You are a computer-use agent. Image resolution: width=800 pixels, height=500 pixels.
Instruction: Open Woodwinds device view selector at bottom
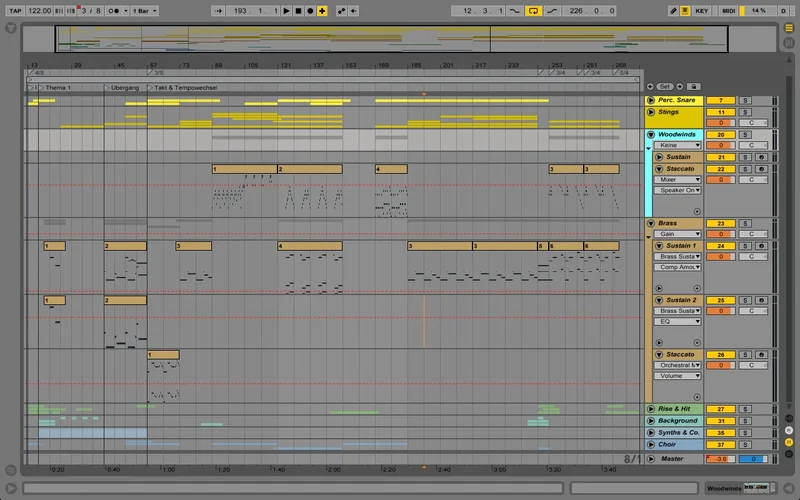[x=741, y=488]
